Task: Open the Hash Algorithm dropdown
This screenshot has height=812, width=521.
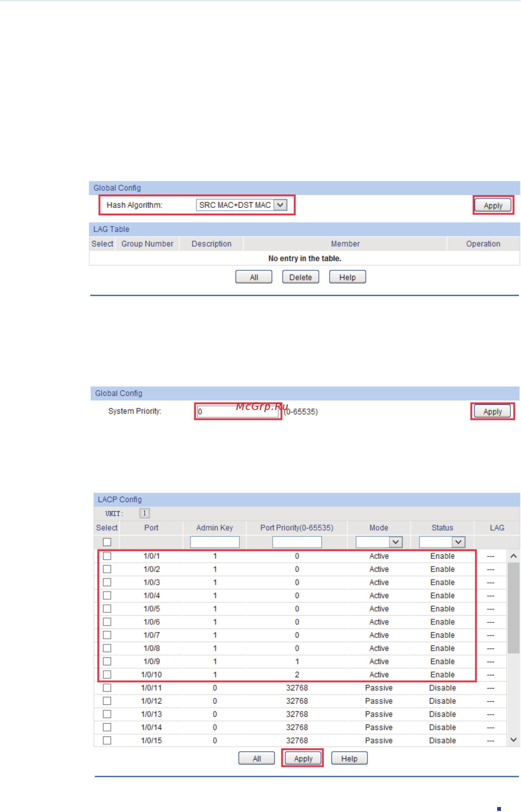Action: coord(241,205)
